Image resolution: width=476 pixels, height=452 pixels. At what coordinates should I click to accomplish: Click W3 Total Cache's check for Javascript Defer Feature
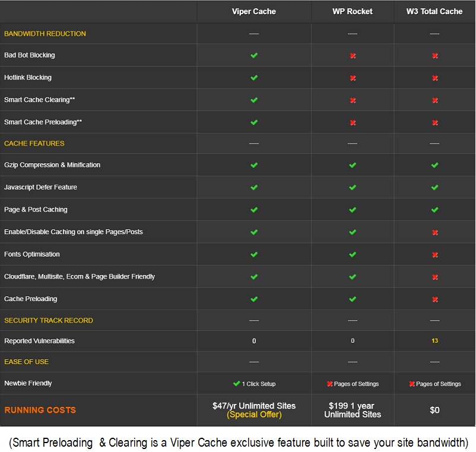tap(435, 188)
